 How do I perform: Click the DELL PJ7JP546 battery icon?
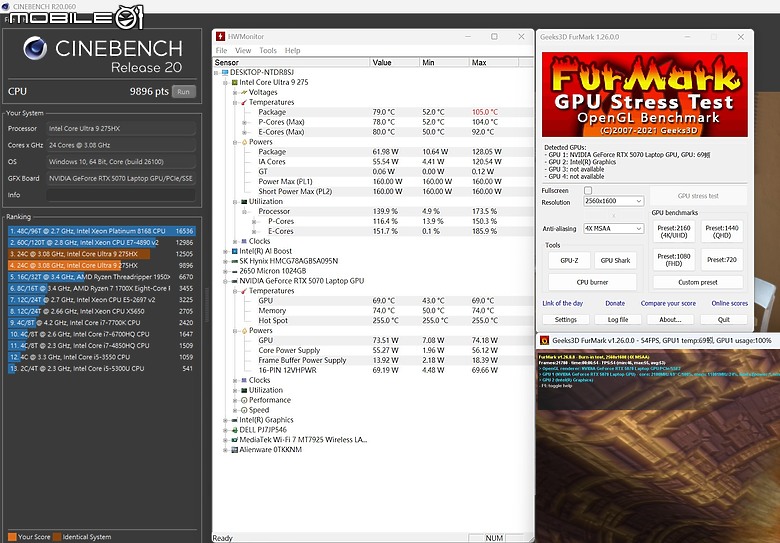(234, 430)
